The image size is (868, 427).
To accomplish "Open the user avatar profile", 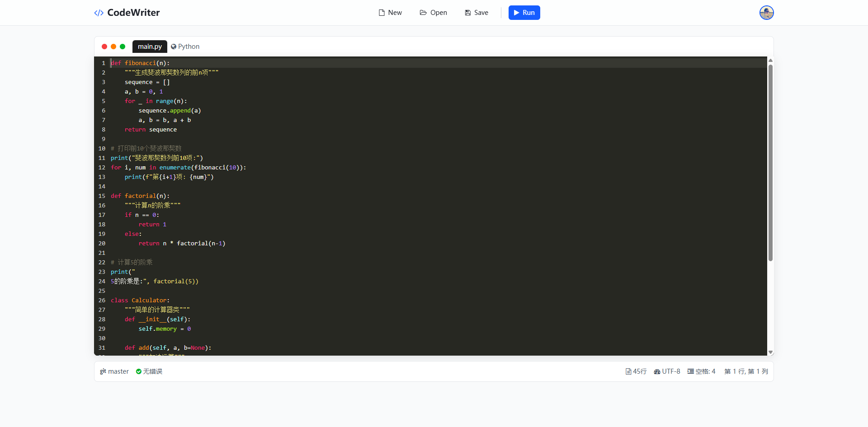I will point(766,13).
